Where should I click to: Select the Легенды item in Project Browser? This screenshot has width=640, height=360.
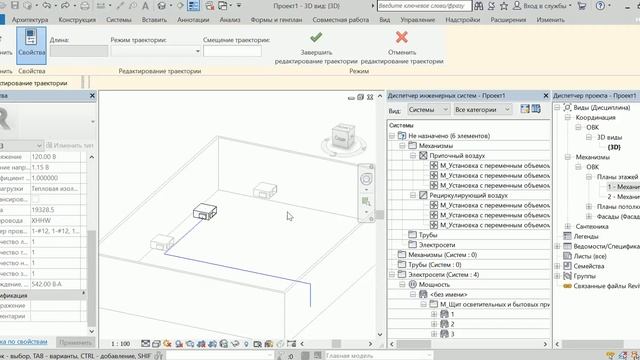click(586, 236)
